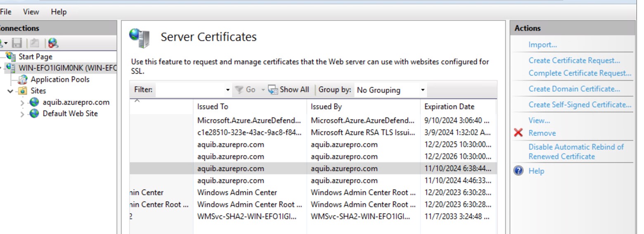Expand the aquib.azurepro.com site node
This screenshot has width=644, height=234.
point(22,103)
